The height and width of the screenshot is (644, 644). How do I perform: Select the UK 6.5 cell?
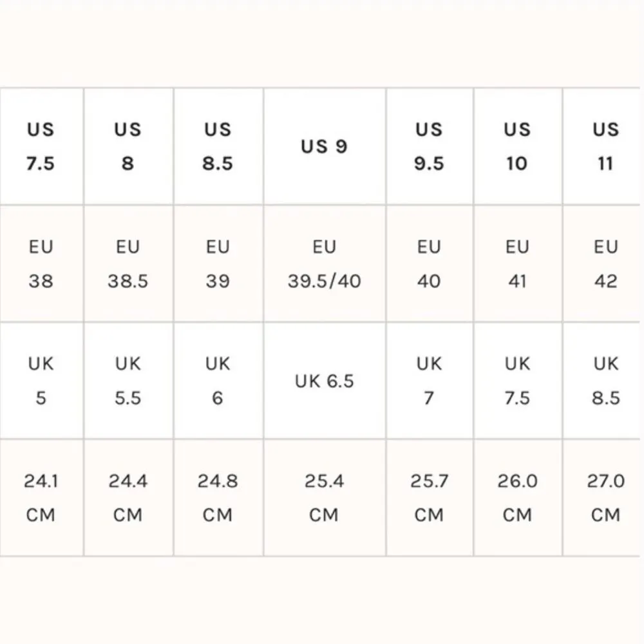324,381
